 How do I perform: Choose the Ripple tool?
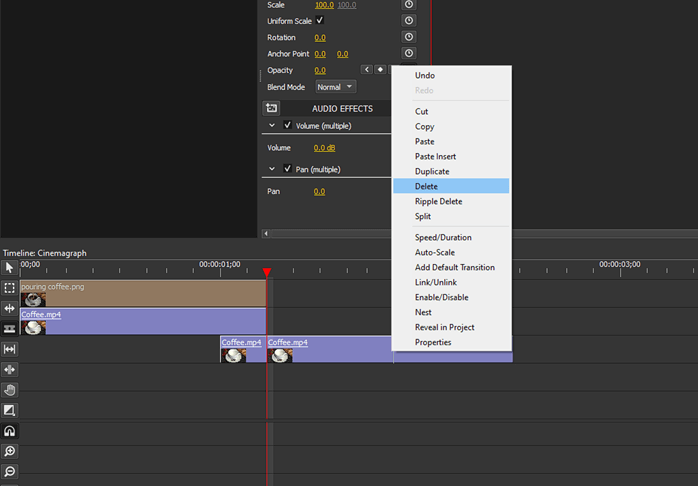(x=9, y=308)
